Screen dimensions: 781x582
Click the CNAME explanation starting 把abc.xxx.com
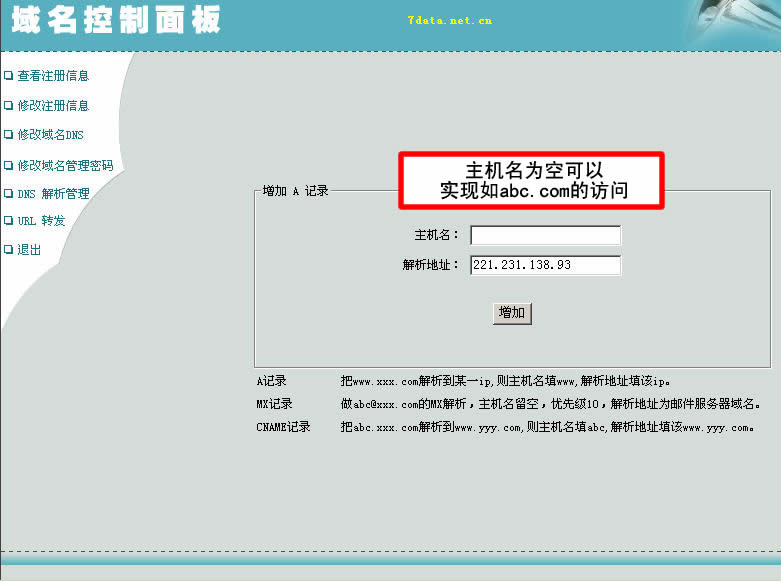(x=547, y=427)
